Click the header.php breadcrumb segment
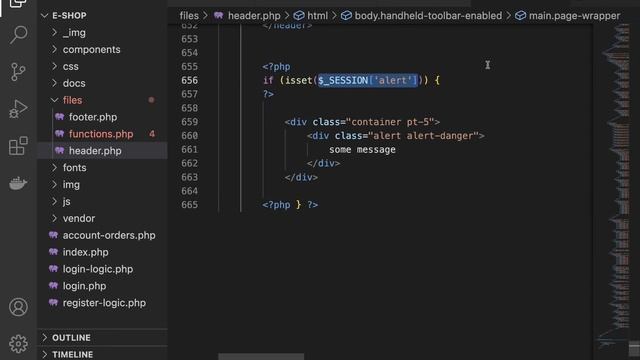640x360 pixels. pos(254,16)
